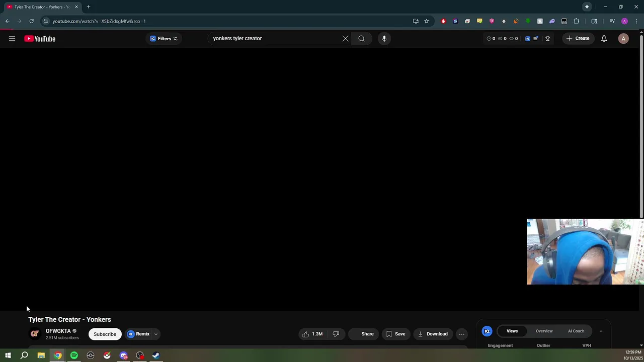The height and width of the screenshot is (362, 644).
Task: Click '2.51M subscribers' text
Action: tap(62, 338)
